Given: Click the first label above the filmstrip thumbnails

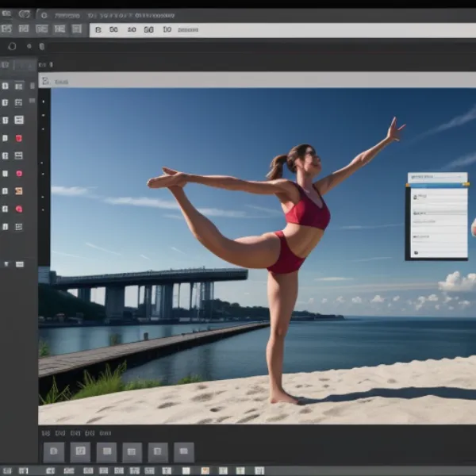Looking at the screenshot, I should pos(46,433).
